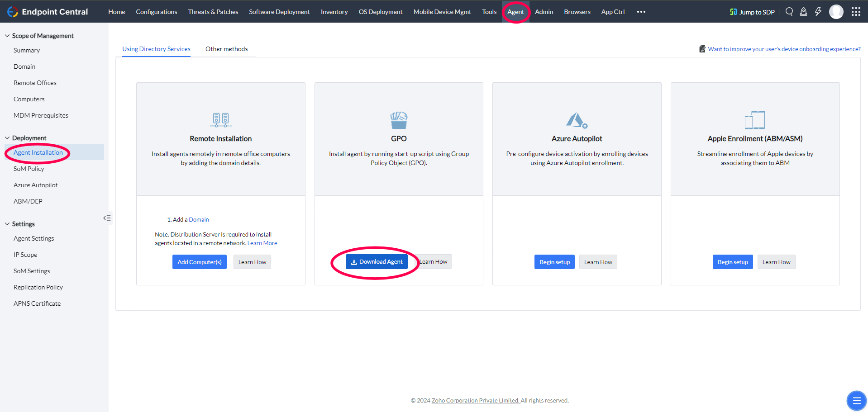
Task: Open the Domain link in step 1
Action: (199, 219)
